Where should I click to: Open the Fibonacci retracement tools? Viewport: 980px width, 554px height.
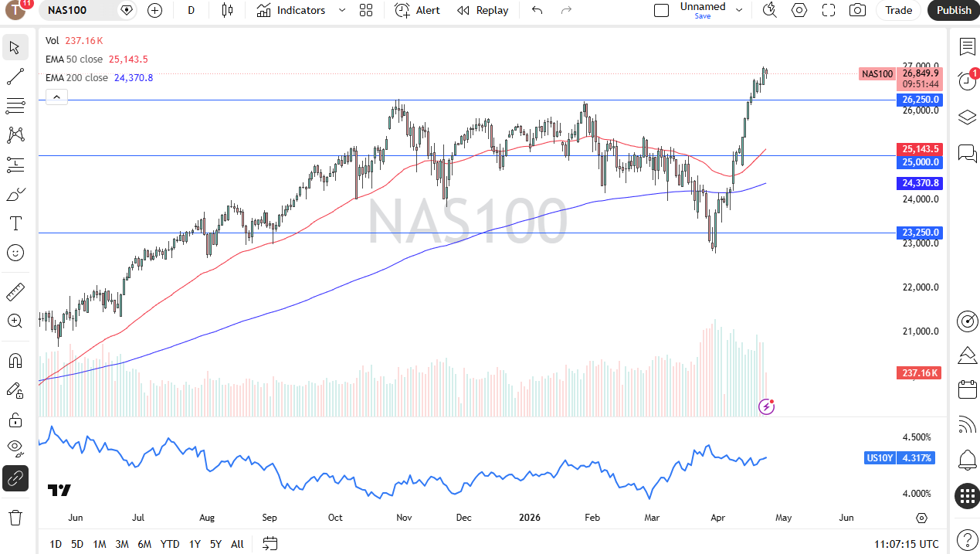[x=15, y=106]
